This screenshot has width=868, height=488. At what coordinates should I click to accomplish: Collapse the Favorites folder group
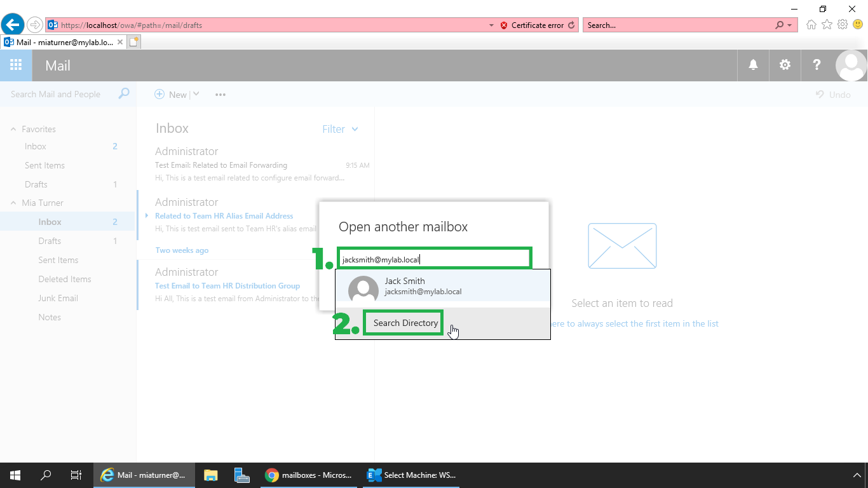[13, 129]
